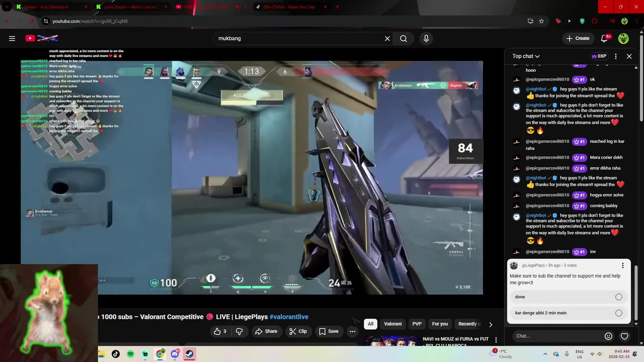Share the live stream
The image size is (644, 362).
(x=266, y=331)
